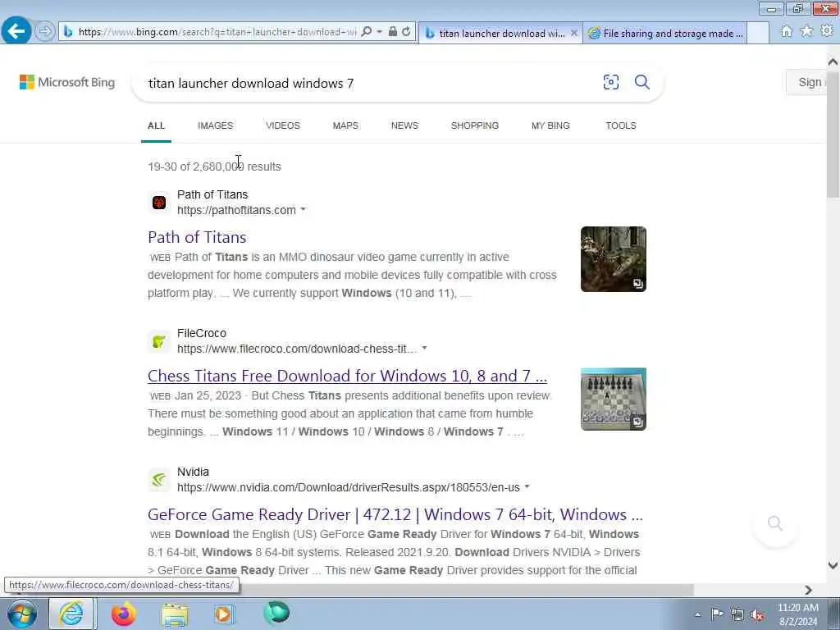Open the NEWS tab

pos(404,126)
